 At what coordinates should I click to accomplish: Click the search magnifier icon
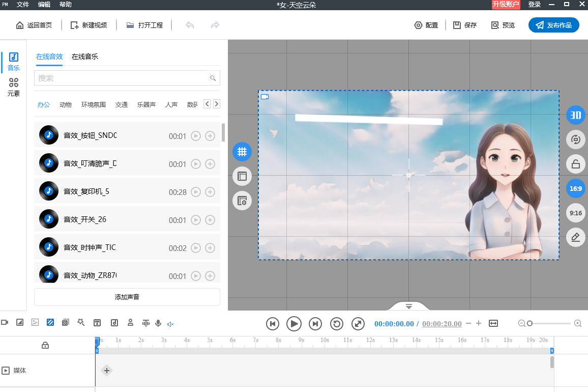[x=213, y=78]
